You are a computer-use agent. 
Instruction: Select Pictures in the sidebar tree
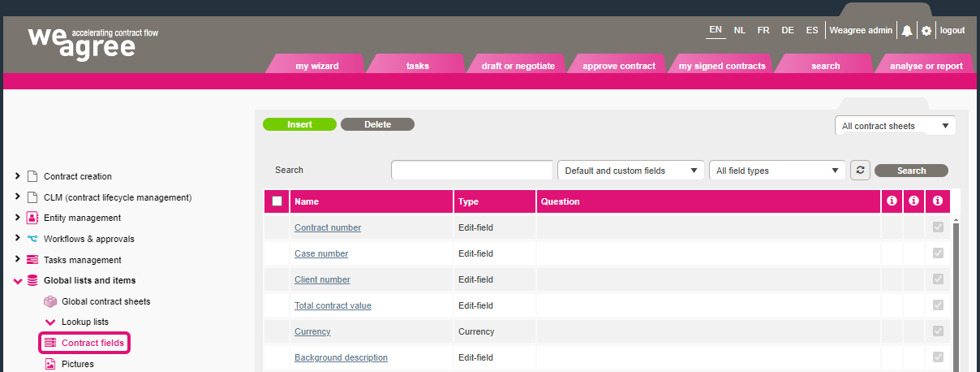[78, 364]
